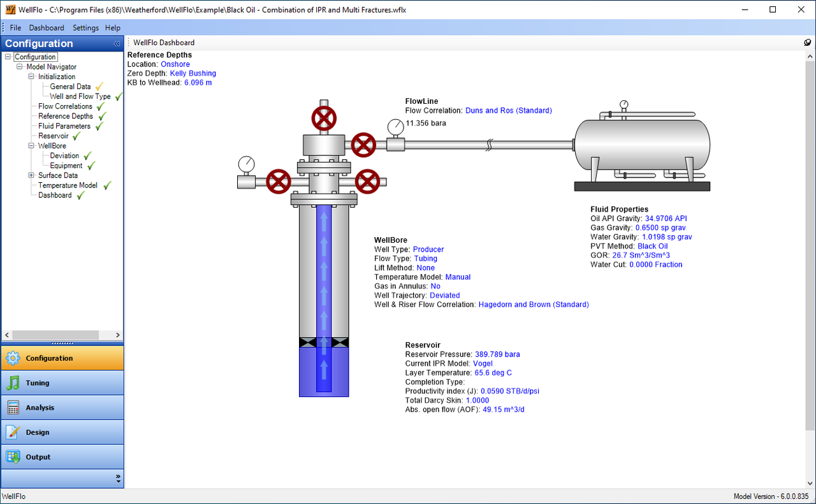Viewport: 816px width, 504px height.
Task: Click the Design pencil icon
Action: coord(13,432)
